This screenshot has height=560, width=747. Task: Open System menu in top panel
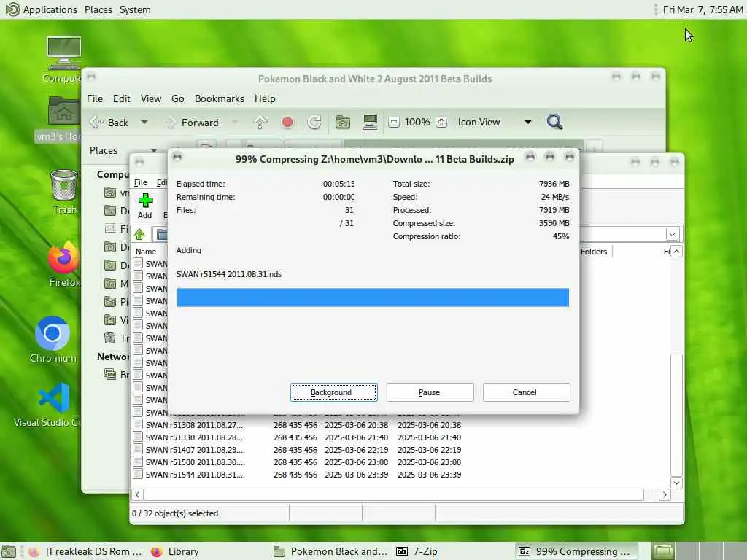[x=135, y=9]
